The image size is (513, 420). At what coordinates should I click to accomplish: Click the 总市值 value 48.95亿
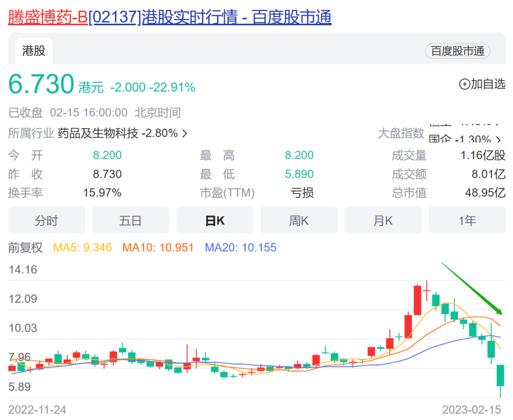click(x=485, y=193)
